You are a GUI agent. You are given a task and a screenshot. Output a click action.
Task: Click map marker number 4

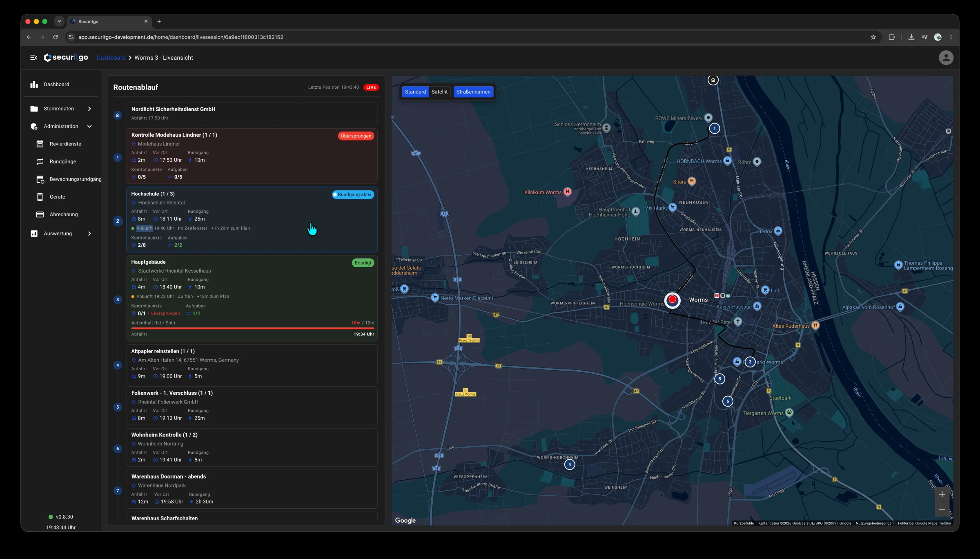(570, 465)
